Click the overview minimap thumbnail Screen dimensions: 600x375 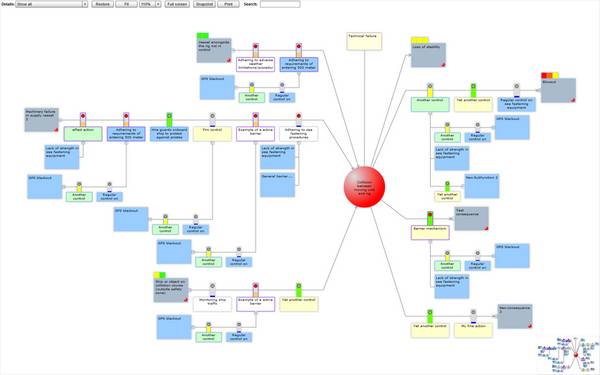pos(567,354)
